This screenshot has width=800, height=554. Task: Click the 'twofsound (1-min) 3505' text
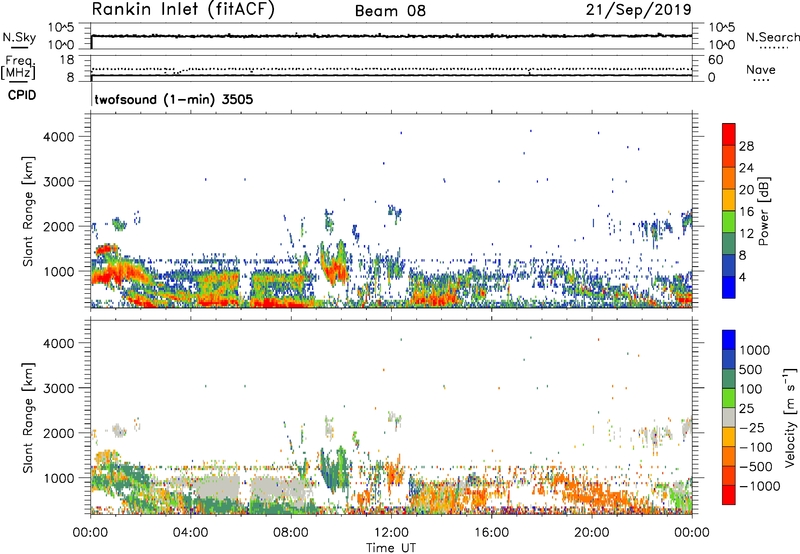click(x=173, y=99)
